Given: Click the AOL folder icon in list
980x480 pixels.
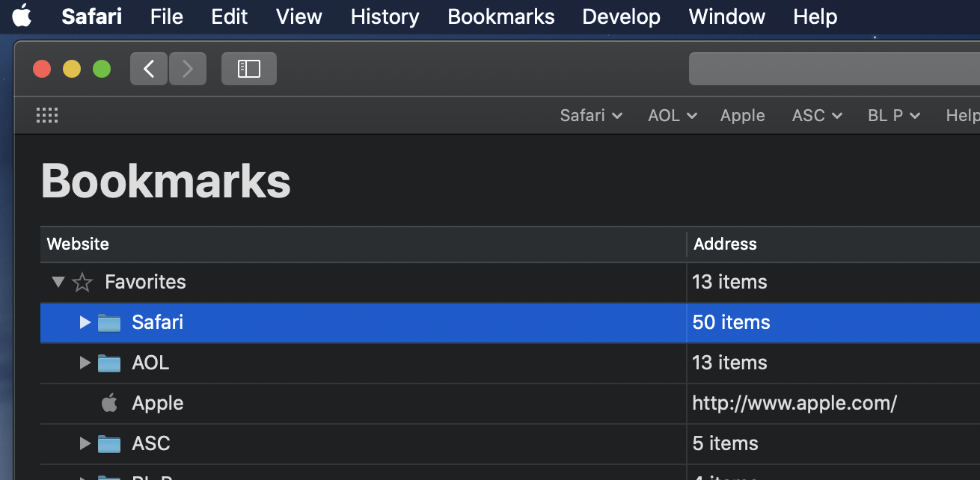Looking at the screenshot, I should click(109, 363).
